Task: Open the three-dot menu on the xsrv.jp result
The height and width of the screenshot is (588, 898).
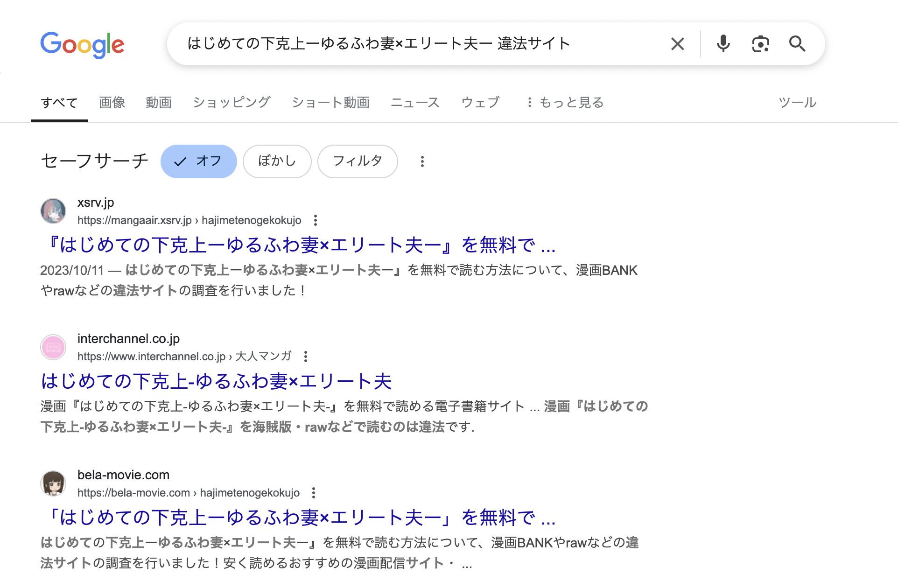Action: 317,219
